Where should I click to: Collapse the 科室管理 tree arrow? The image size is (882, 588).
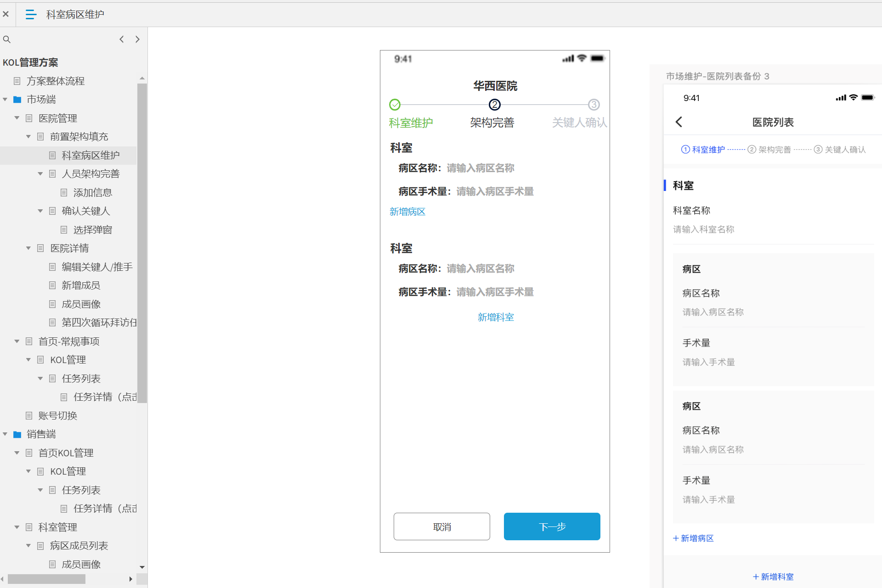pyautogui.click(x=17, y=527)
